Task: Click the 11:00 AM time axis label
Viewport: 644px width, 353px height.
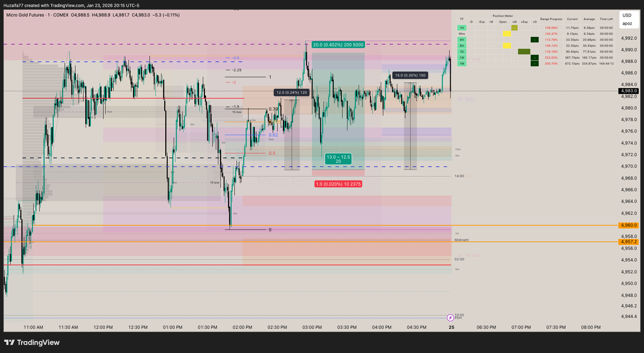Action: (33, 327)
